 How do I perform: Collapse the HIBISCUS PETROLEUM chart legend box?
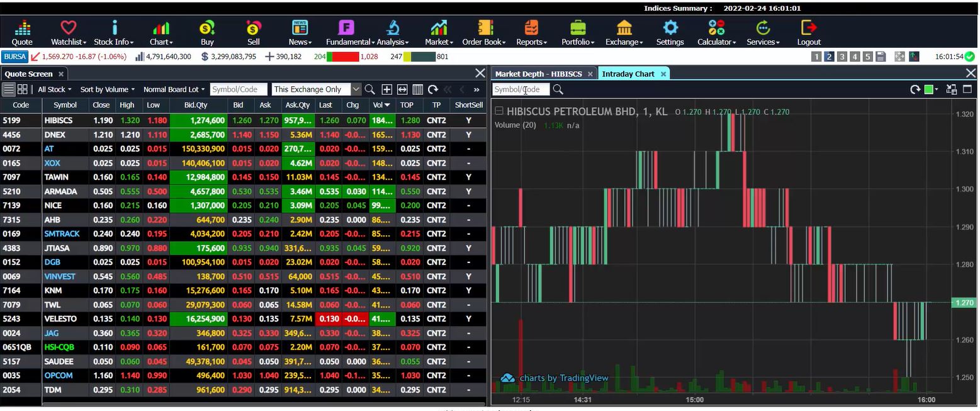click(x=499, y=111)
